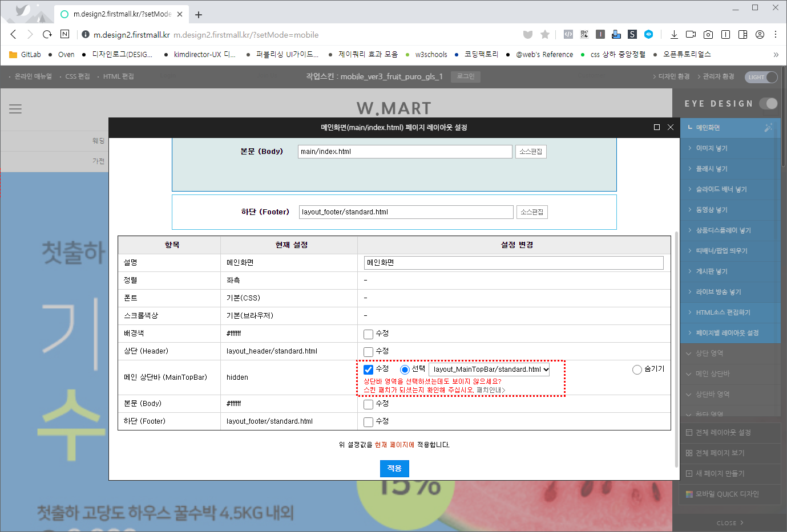The image size is (787, 532).
Task: Click the 로그인 button in top bar
Action: (466, 76)
